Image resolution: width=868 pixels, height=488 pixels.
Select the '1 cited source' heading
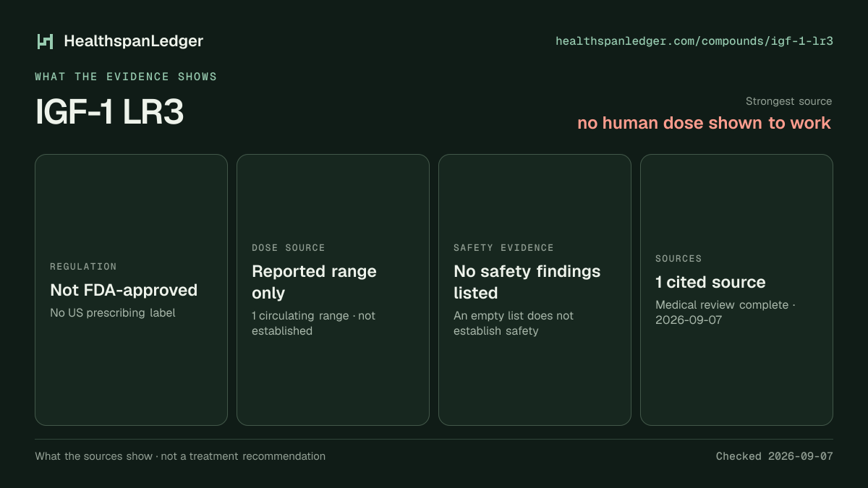(x=710, y=282)
